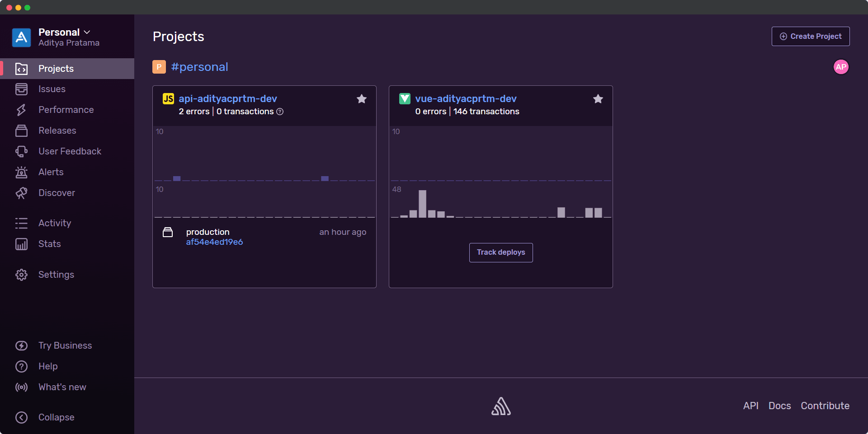Screen dimensions: 868x434
Task: Click the organization avatar logo
Action: 21,37
